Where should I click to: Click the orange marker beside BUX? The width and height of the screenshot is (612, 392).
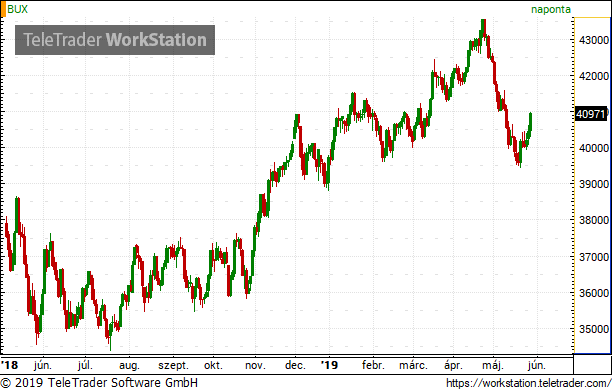3,9
